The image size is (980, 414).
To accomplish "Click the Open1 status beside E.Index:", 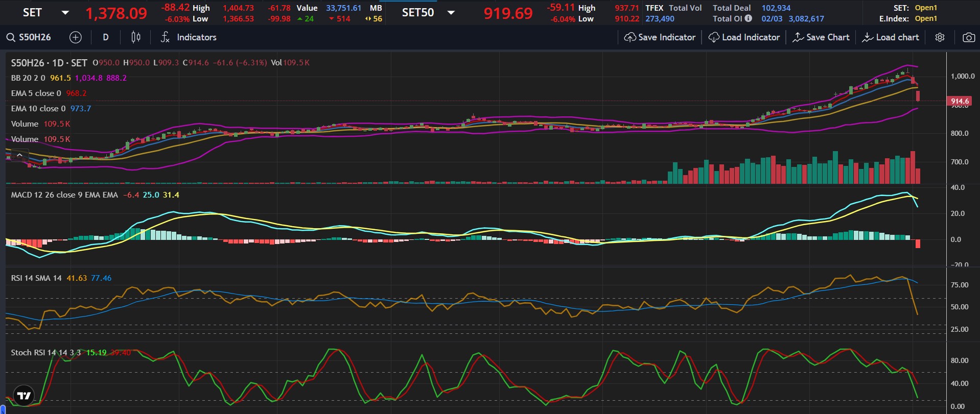I will [926, 19].
